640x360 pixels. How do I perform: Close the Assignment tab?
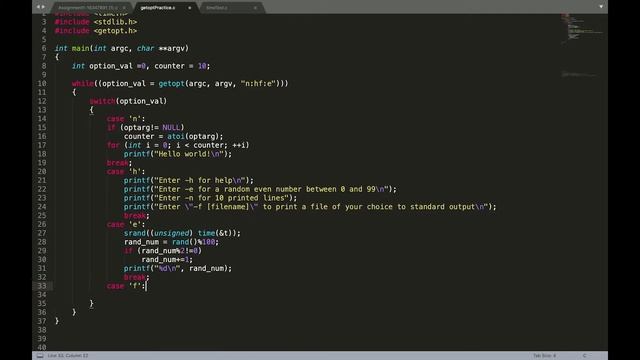[124, 8]
